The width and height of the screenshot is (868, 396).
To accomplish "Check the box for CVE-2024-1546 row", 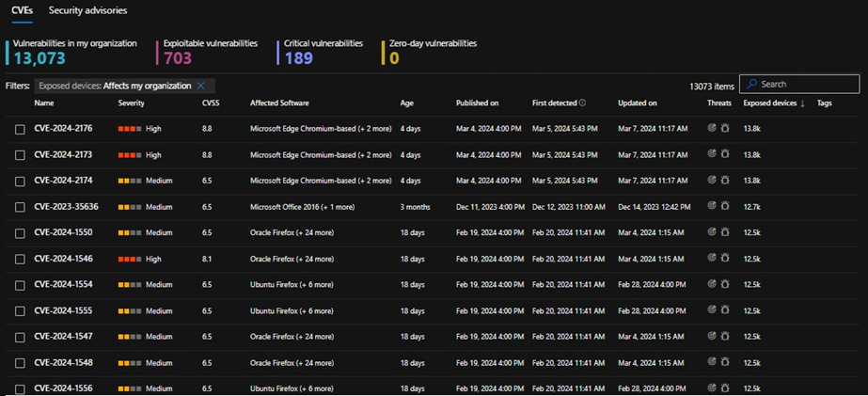I will click(x=20, y=259).
